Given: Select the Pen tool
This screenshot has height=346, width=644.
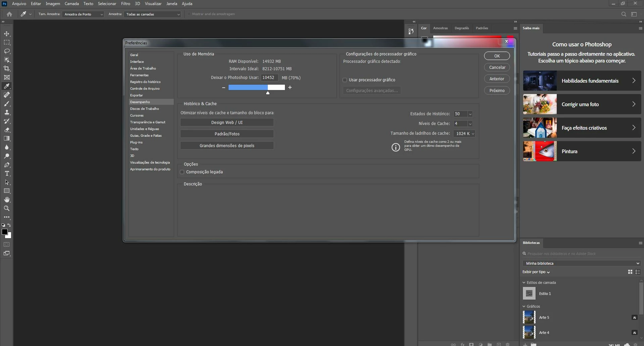Looking at the screenshot, I should (x=7, y=165).
